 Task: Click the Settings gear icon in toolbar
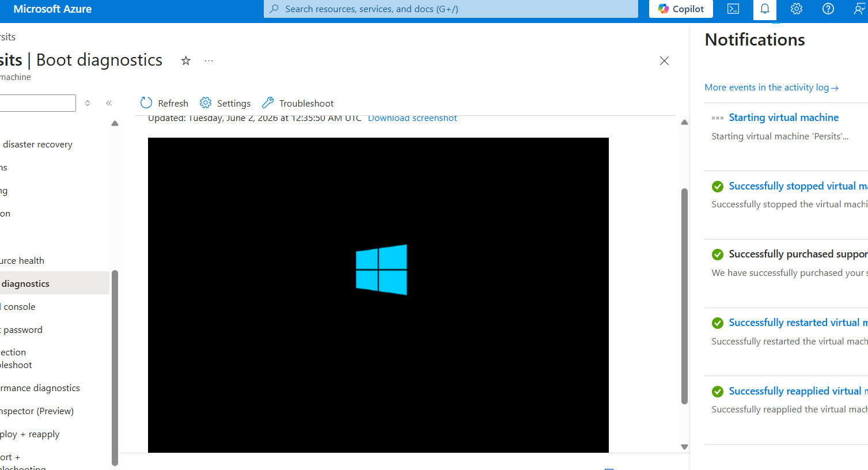pyautogui.click(x=206, y=103)
